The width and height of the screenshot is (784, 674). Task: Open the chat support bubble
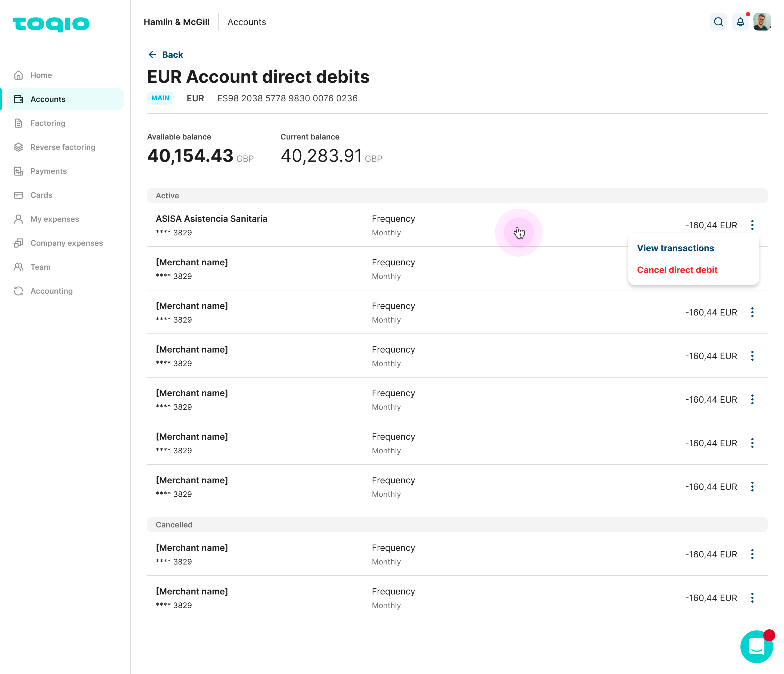[757, 646]
